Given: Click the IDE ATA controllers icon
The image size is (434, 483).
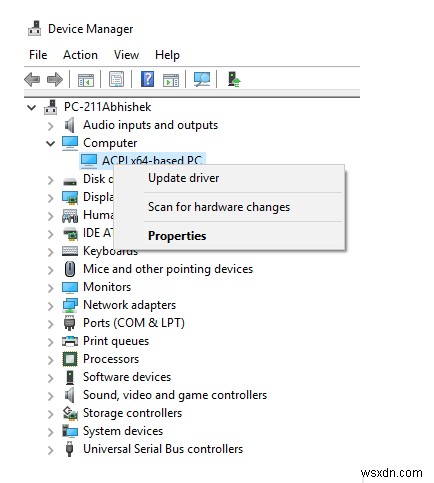Looking at the screenshot, I should [x=70, y=233].
